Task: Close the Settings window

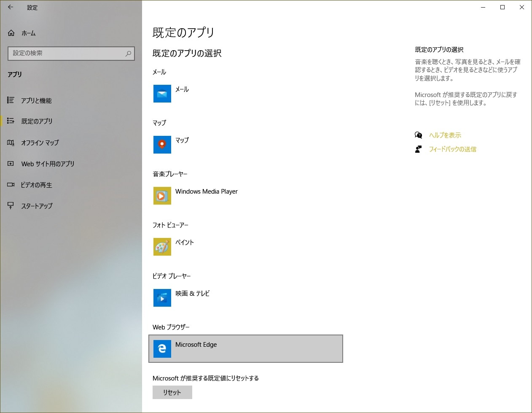Action: point(522,7)
